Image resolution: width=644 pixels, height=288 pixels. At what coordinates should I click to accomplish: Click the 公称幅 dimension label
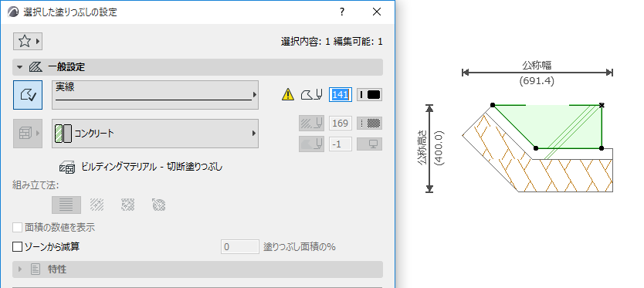pyautogui.click(x=537, y=65)
